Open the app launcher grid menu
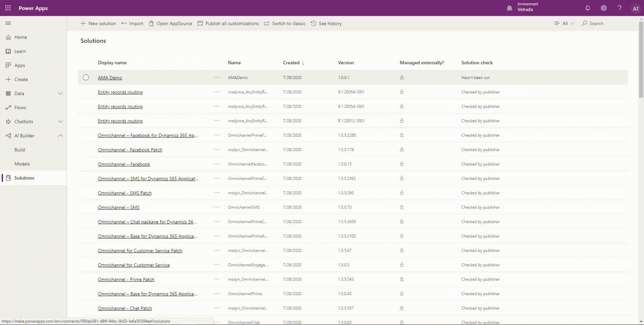This screenshot has width=644, height=325. pos(8,8)
